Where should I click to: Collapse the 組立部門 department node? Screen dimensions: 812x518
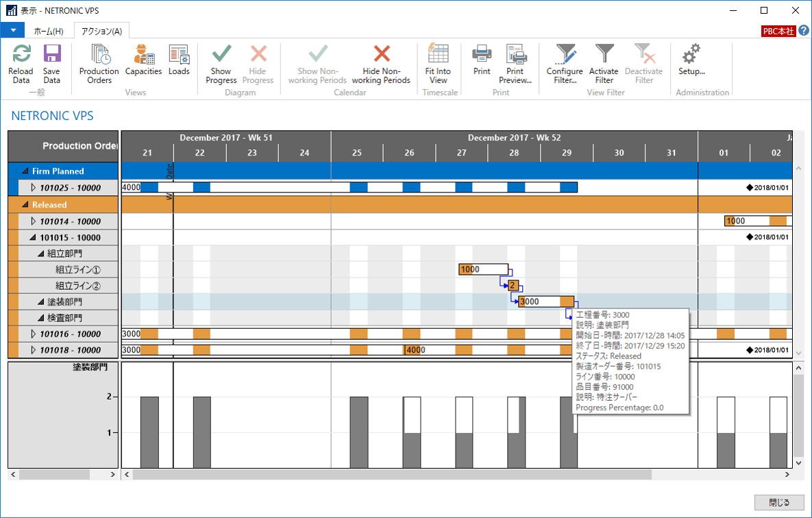click(x=41, y=254)
